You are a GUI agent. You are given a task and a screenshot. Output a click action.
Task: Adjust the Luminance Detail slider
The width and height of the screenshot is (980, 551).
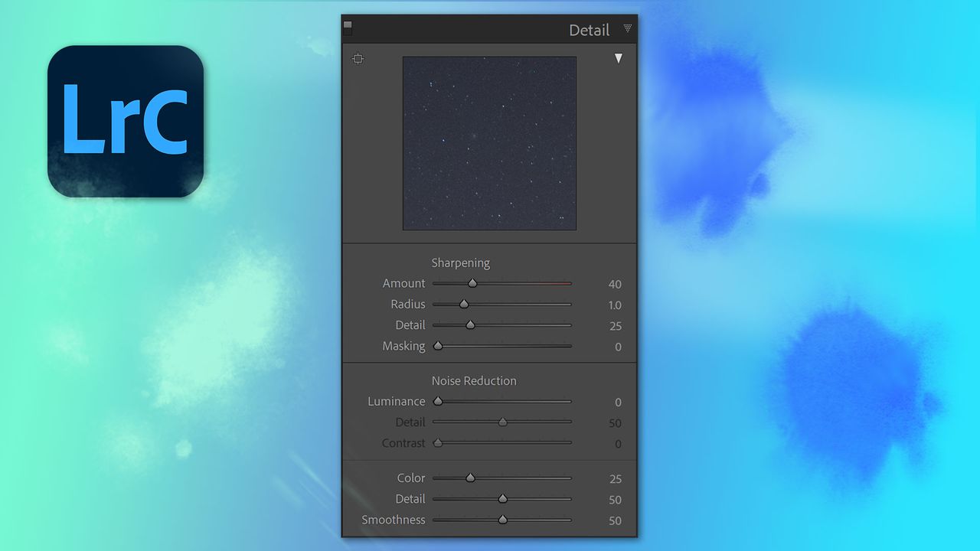click(502, 422)
